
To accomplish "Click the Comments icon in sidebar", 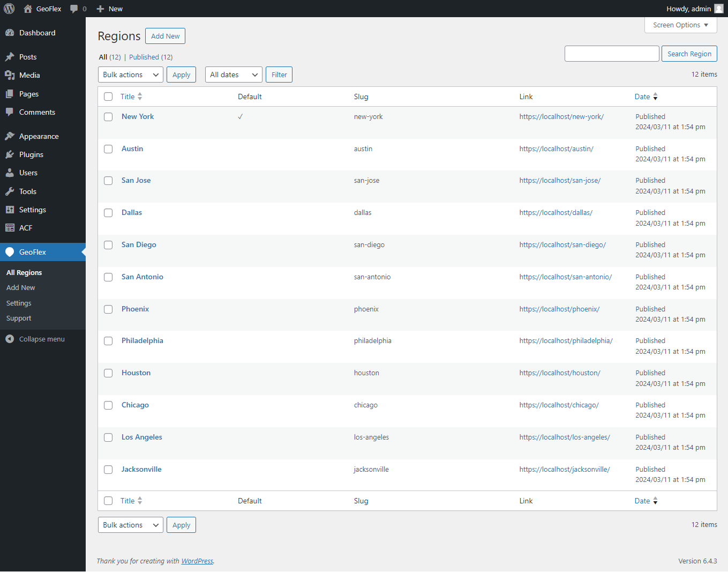I will coord(10,112).
